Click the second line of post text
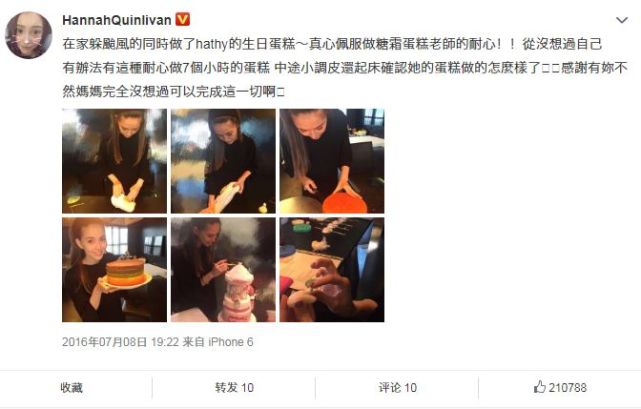 [x=345, y=67]
